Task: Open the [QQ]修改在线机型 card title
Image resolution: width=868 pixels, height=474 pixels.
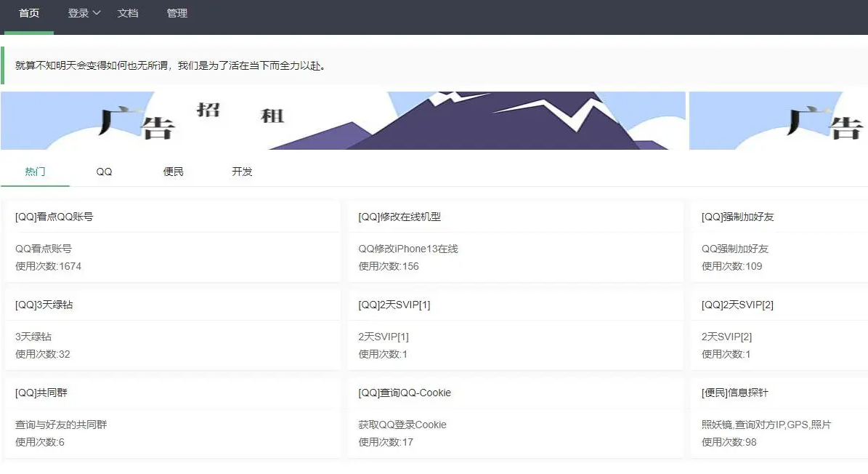Action: coord(399,217)
